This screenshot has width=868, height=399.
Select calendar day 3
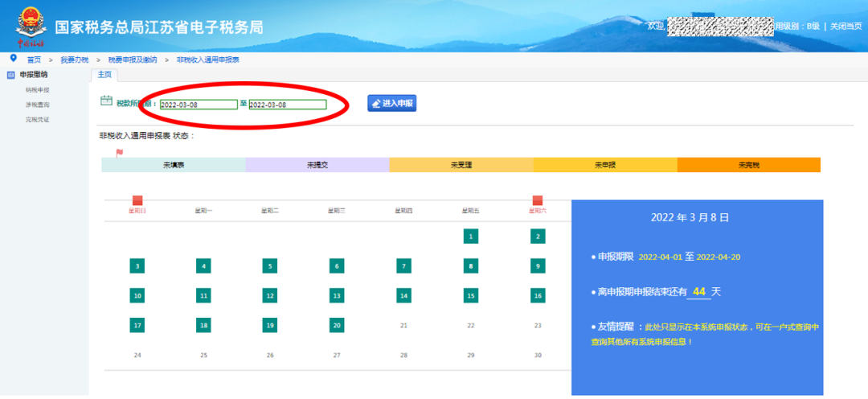tap(137, 266)
